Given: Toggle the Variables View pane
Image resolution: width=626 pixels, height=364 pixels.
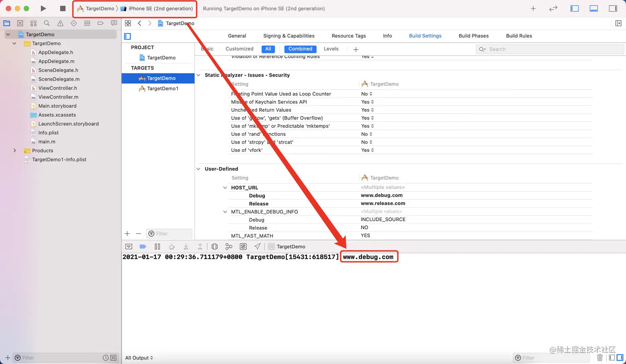Looking at the screenshot, I should (x=612, y=358).
